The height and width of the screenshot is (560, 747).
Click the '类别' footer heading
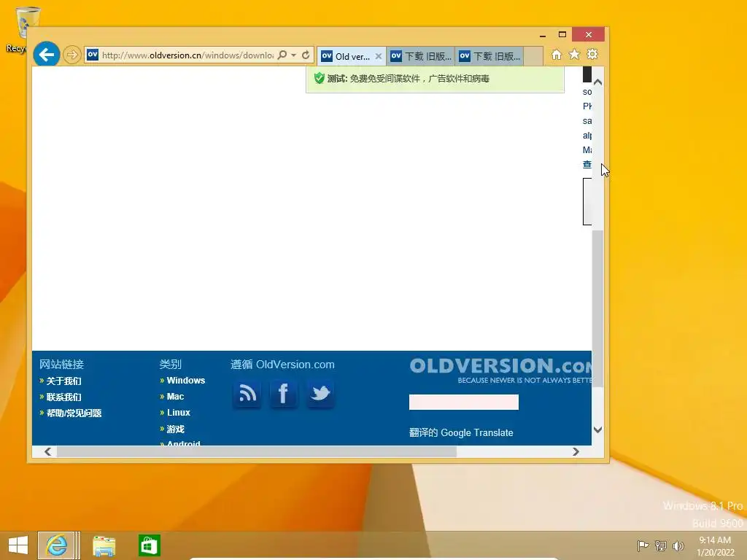171,365
